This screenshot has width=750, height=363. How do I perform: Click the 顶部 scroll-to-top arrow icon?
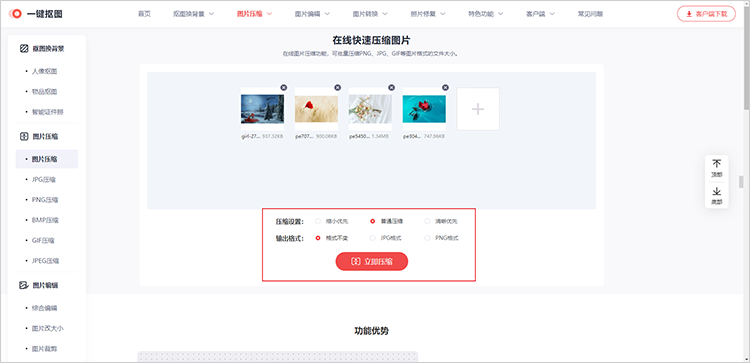717,164
